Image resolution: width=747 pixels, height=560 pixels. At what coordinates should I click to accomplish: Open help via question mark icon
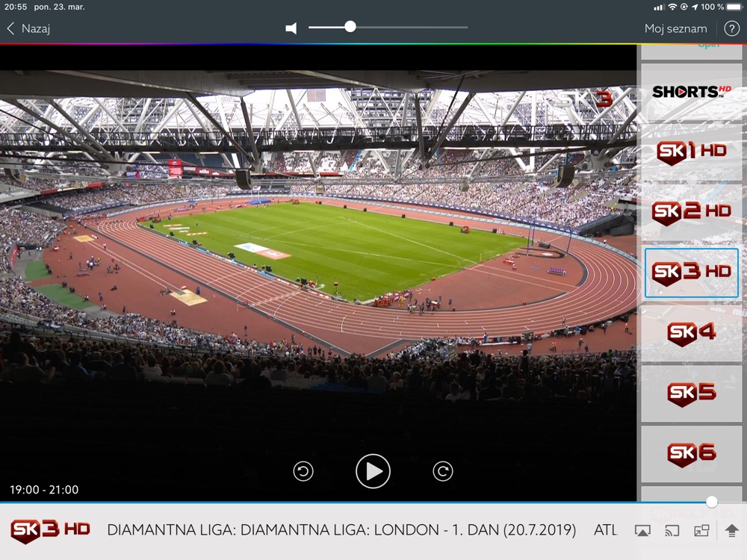click(732, 28)
